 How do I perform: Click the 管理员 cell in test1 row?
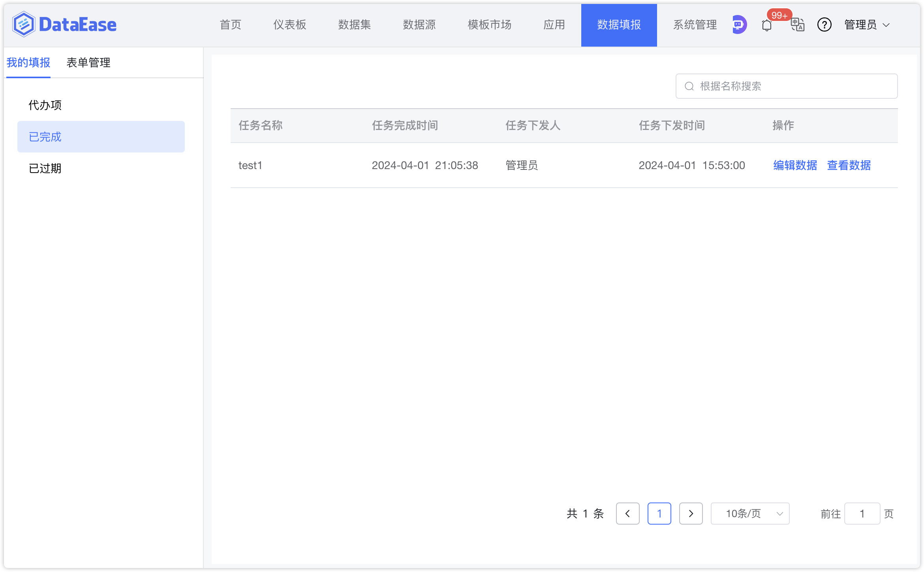pyautogui.click(x=522, y=165)
